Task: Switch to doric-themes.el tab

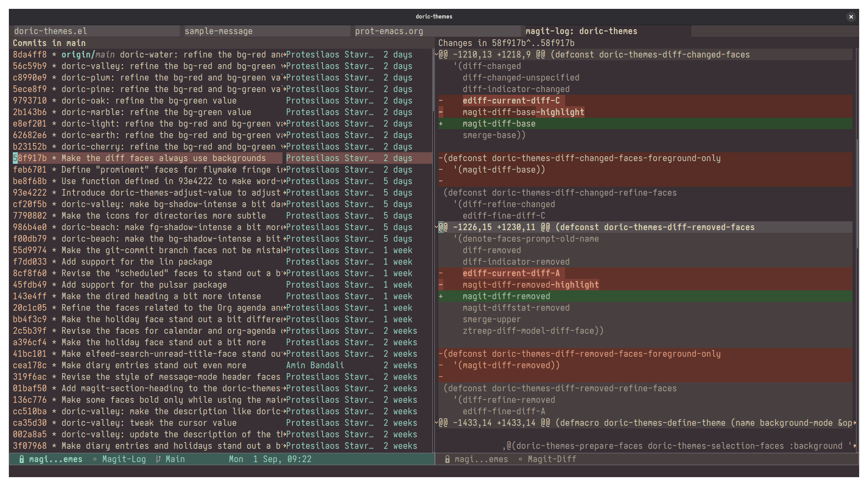Action: click(x=94, y=31)
